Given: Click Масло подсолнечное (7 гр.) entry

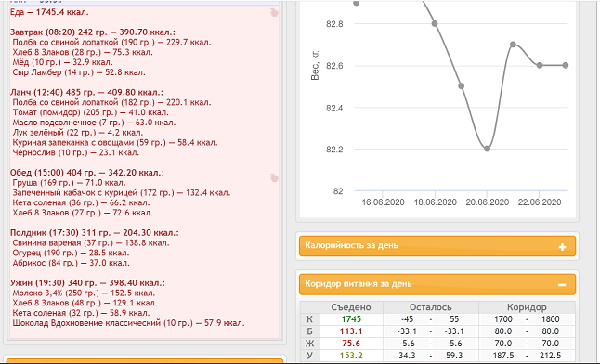Looking at the screenshot, I should 94,123.
